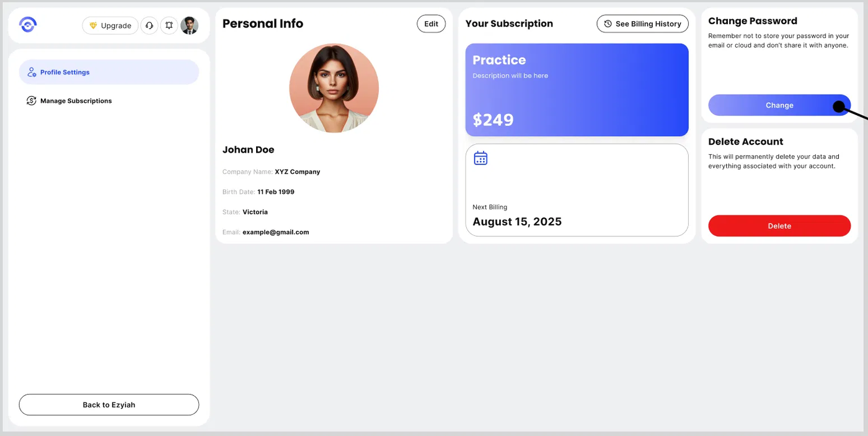The image size is (868, 436).
Task: Click the profile photo of Johan Doe
Action: click(x=334, y=88)
